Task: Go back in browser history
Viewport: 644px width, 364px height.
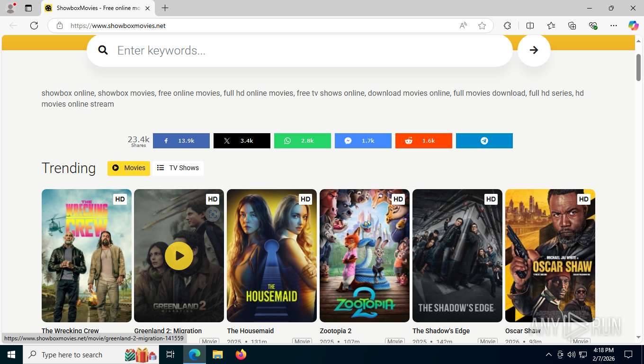Action: (x=13, y=26)
